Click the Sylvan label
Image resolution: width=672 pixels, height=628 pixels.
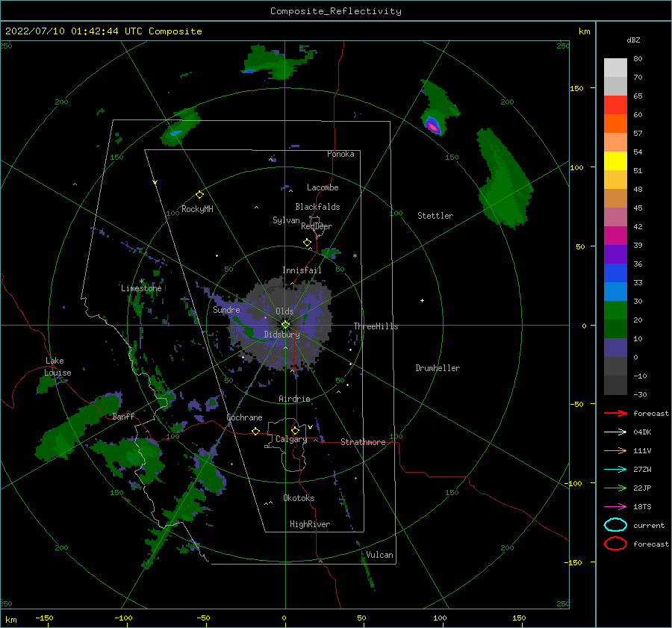[286, 220]
